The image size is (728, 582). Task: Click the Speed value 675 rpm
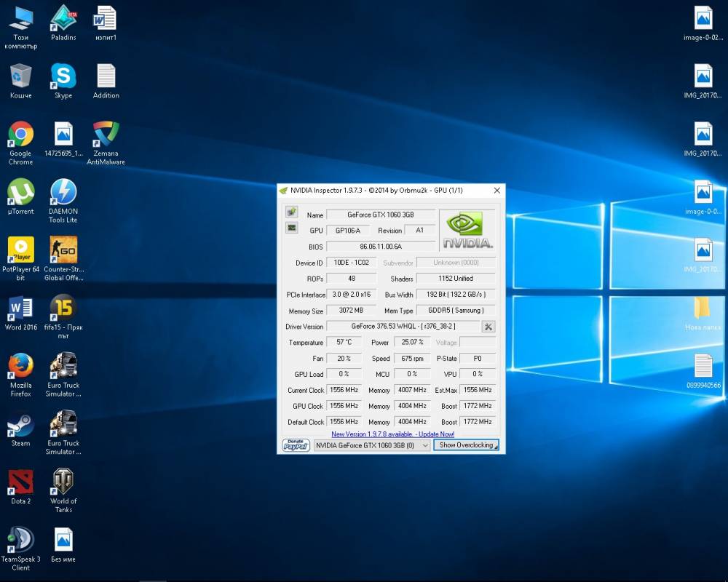(x=412, y=359)
